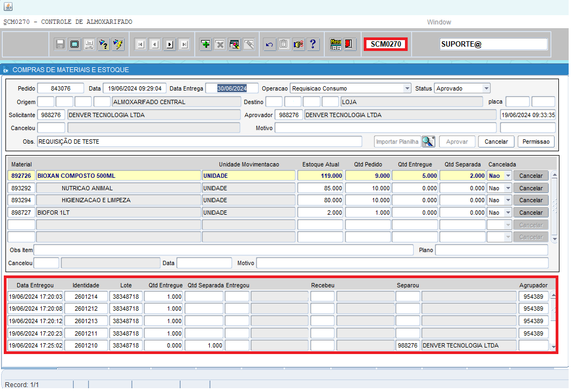Go to the next record arrow
This screenshot has height=392, width=573.
(170, 44)
